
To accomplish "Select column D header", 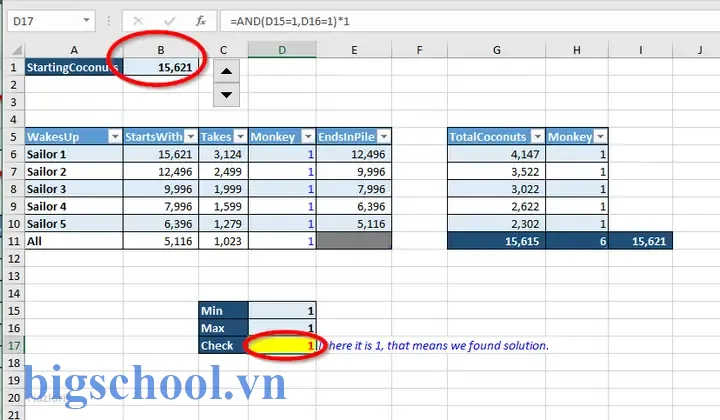I will (x=282, y=50).
